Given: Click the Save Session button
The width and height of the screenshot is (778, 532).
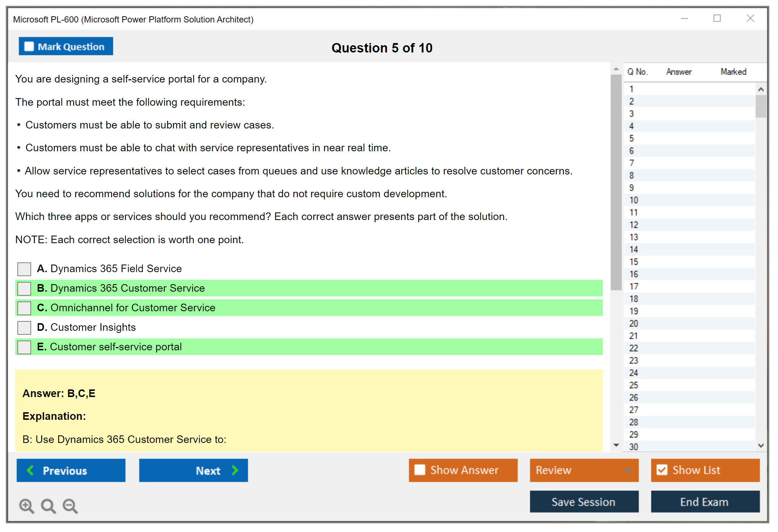Looking at the screenshot, I should 584,502.
